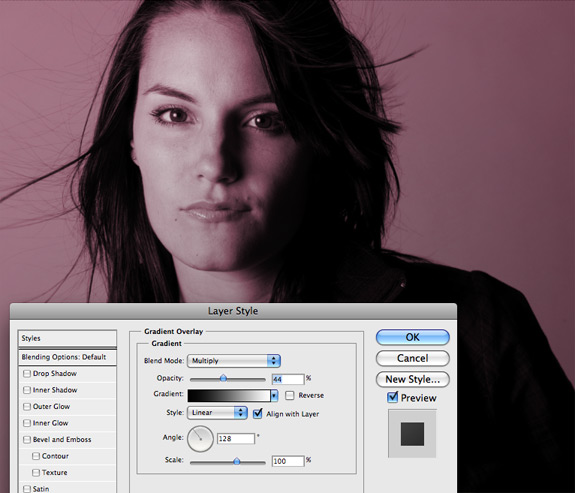Select the Inner Glow label
Screen dimensions: 575x493
tap(51, 423)
